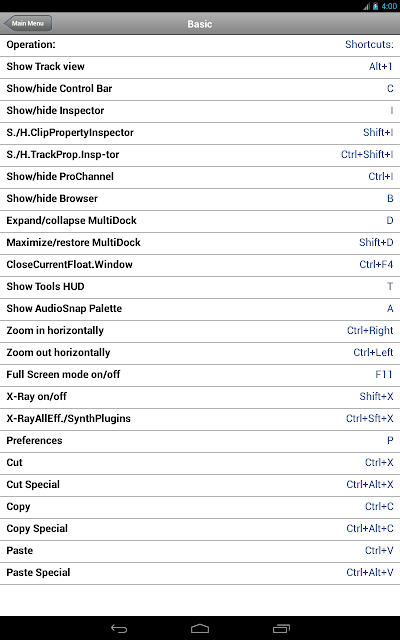Select the Preferences list item
The image size is (400, 640).
click(x=200, y=441)
